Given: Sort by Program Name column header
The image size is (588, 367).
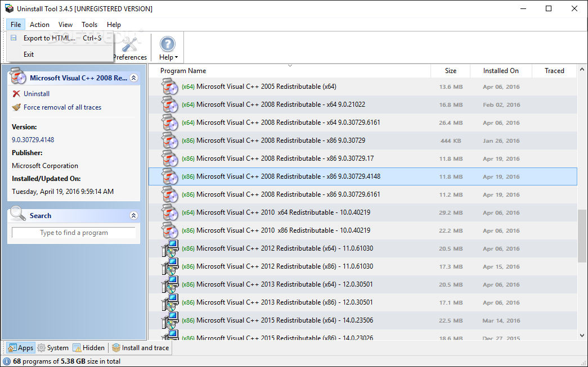Looking at the screenshot, I should [290, 70].
